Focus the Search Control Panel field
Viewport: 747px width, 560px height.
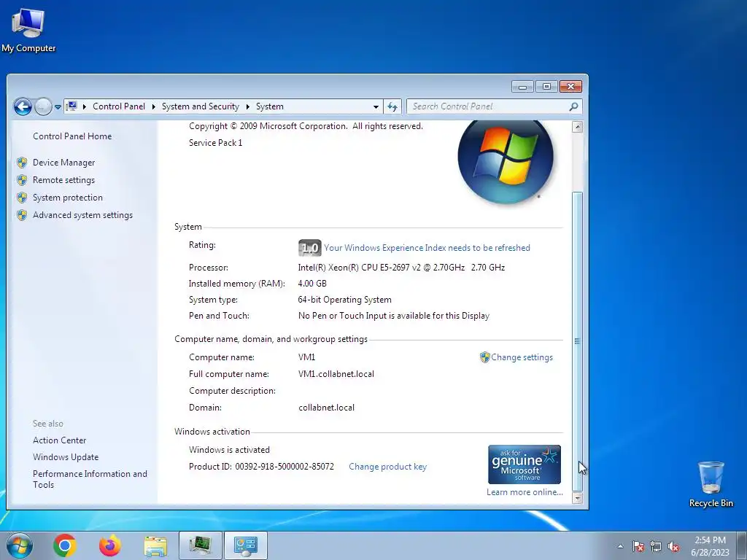click(494, 106)
